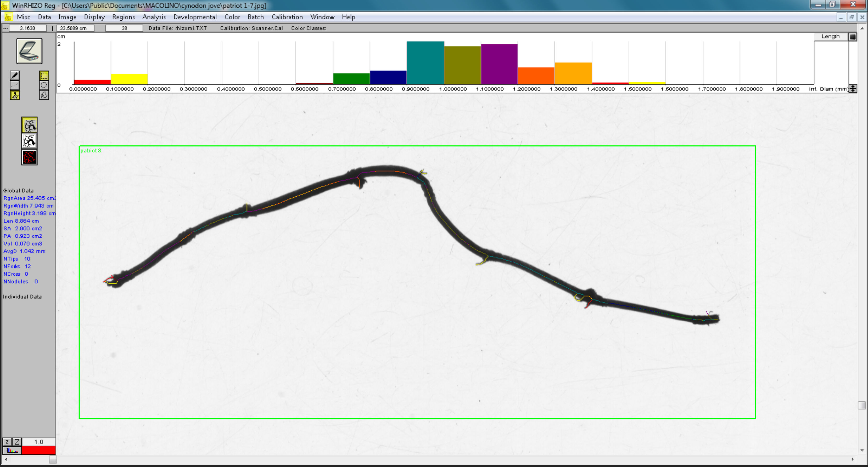Select the pencil drawing tool
Screen dimensions: 868x467
(15, 75)
